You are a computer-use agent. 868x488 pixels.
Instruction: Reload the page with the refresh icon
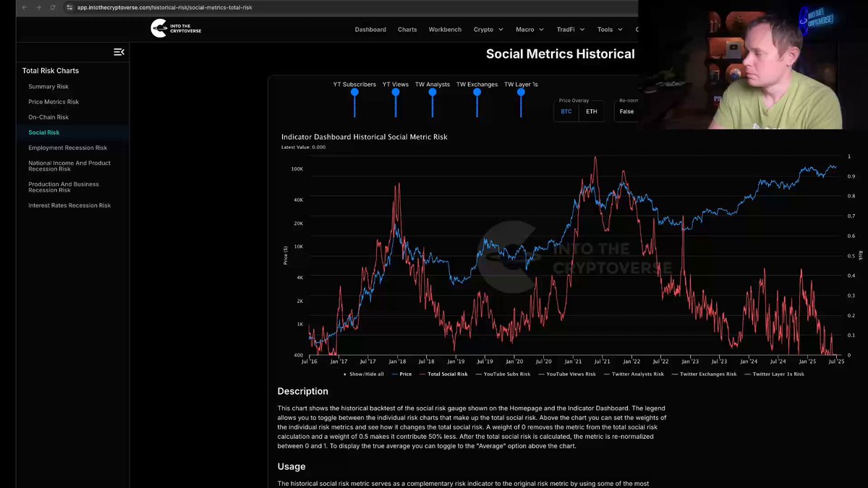tap(53, 7)
